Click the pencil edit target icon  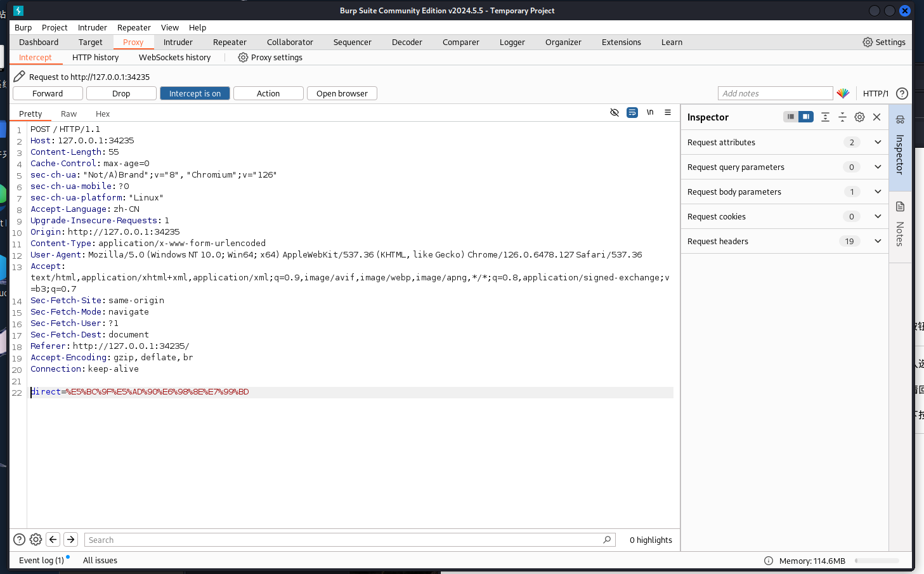19,76
